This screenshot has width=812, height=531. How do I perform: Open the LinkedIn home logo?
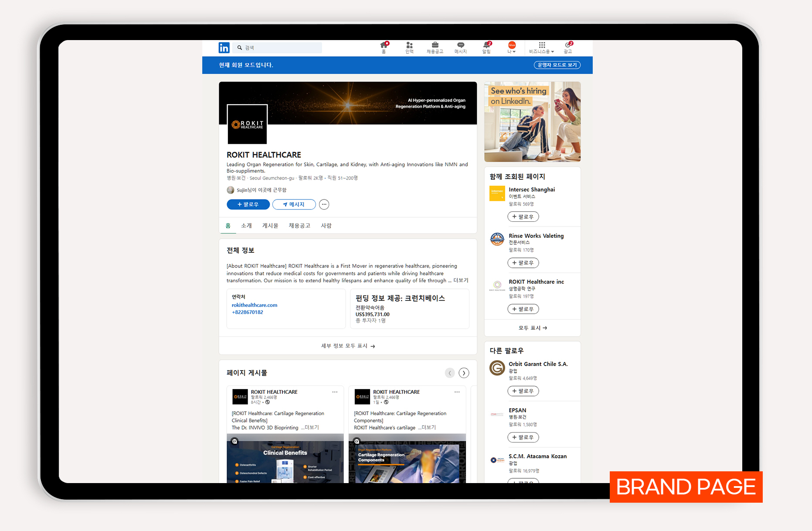click(224, 47)
